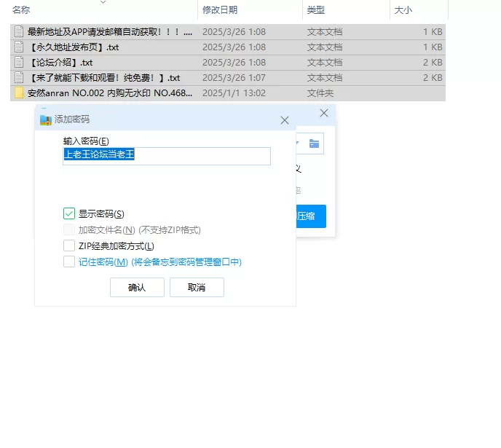Close the compression window behind the dialog
This screenshot has height=448, width=501.
pyautogui.click(x=324, y=113)
